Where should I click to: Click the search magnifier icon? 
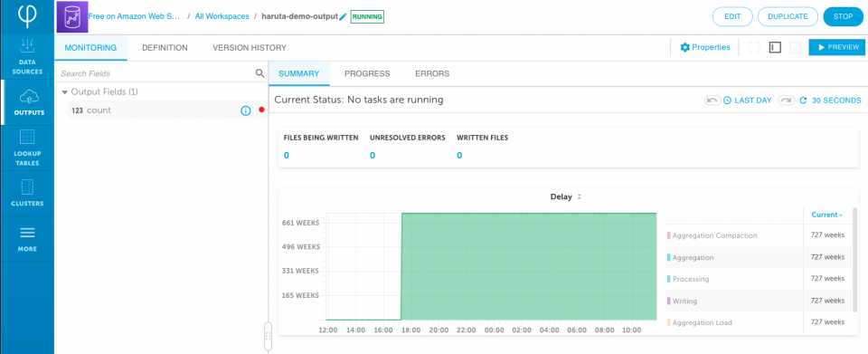259,73
